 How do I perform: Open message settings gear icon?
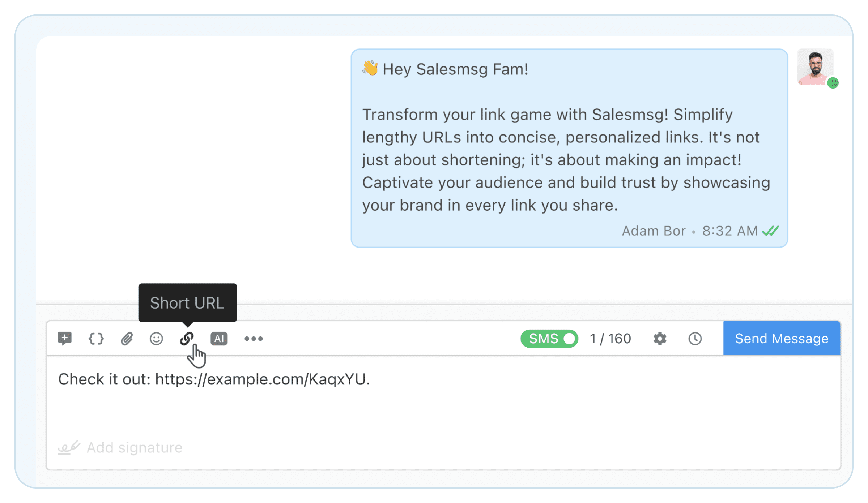pyautogui.click(x=659, y=338)
